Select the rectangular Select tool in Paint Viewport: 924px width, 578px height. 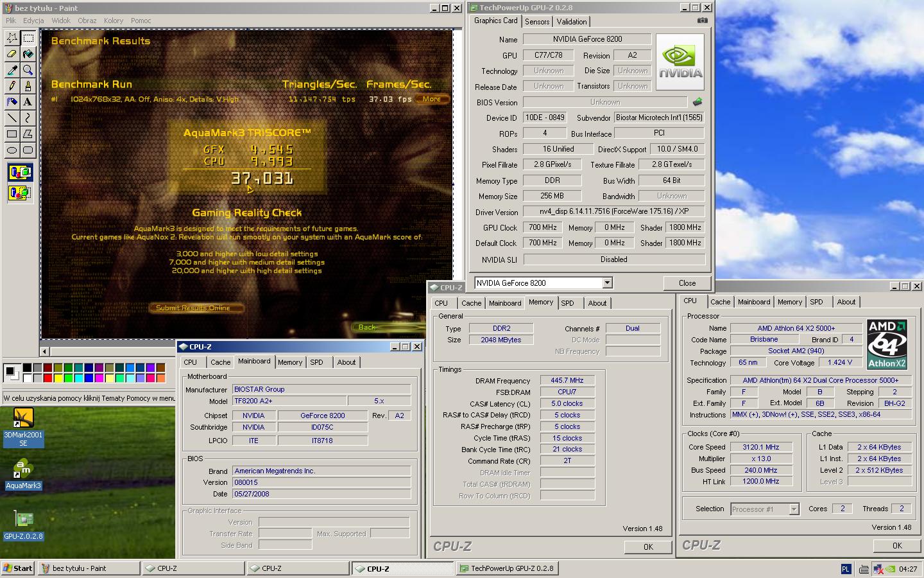[28, 38]
